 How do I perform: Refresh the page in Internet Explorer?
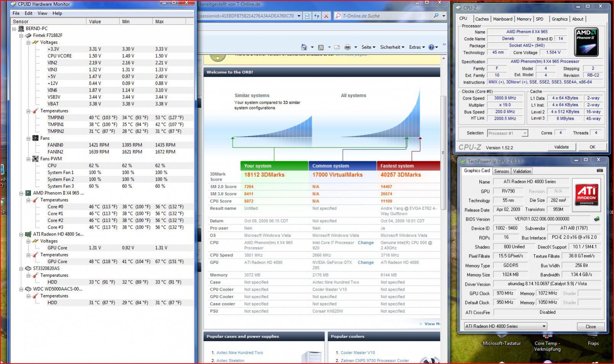(317, 16)
